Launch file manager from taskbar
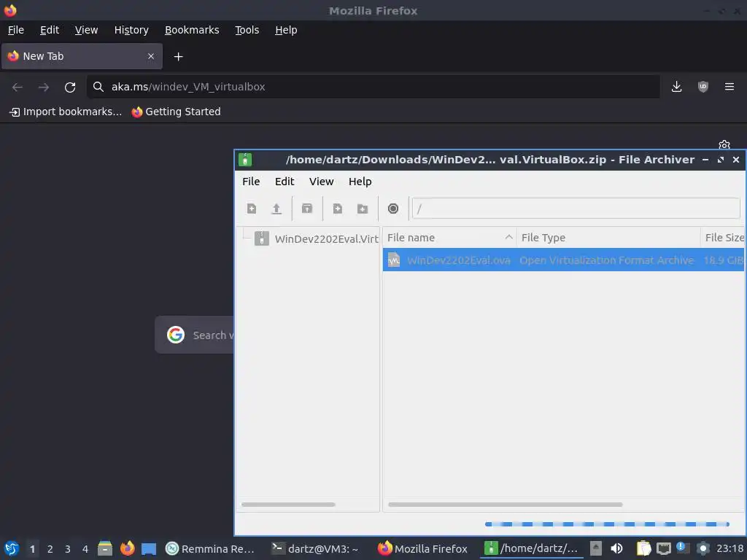This screenshot has width=747, height=560. pyautogui.click(x=105, y=548)
